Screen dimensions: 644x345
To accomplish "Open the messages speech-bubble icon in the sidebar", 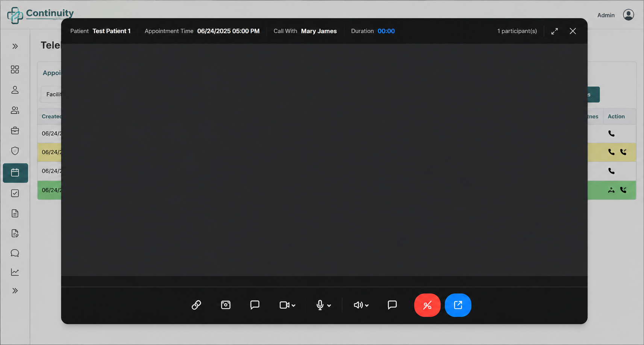I will pyautogui.click(x=15, y=253).
